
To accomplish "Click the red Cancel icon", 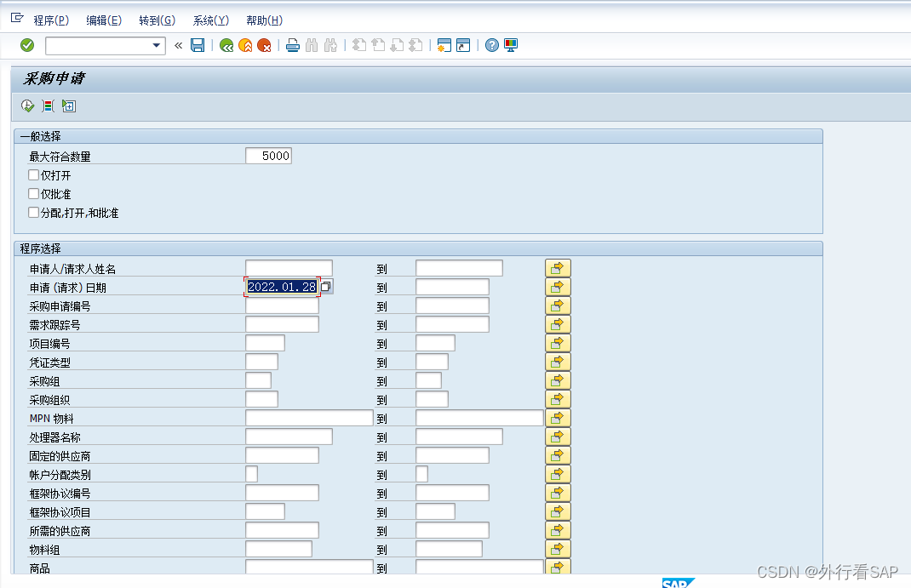I will tap(264, 45).
